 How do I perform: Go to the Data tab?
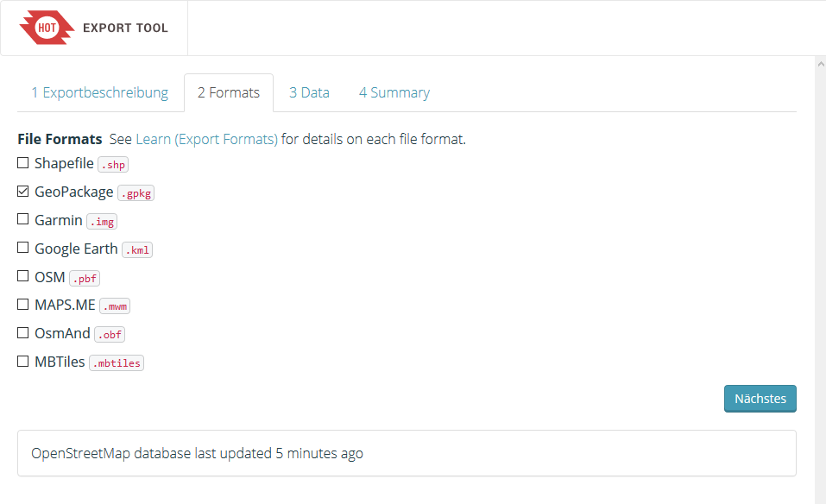coord(309,93)
